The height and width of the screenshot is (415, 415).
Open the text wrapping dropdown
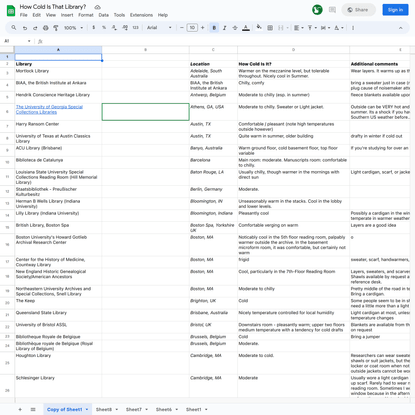tap(325, 28)
